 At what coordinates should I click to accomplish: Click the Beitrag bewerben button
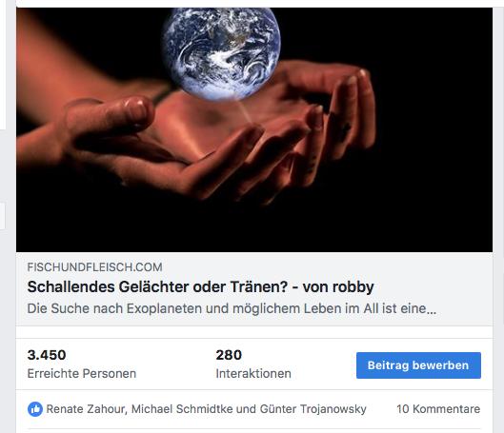point(418,365)
